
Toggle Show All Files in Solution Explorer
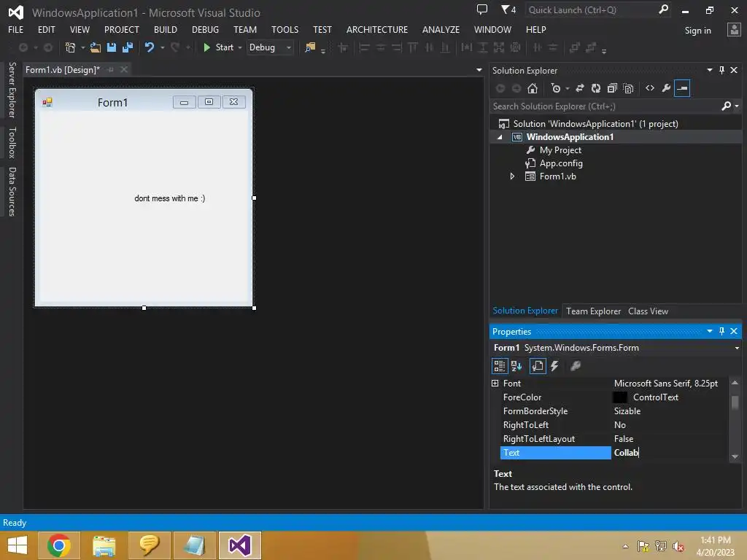[628, 88]
